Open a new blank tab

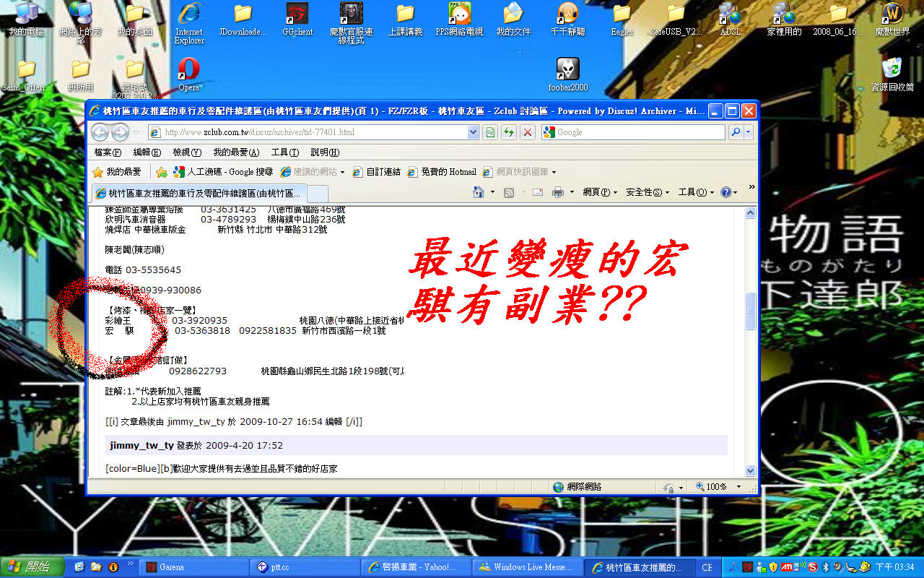[318, 194]
